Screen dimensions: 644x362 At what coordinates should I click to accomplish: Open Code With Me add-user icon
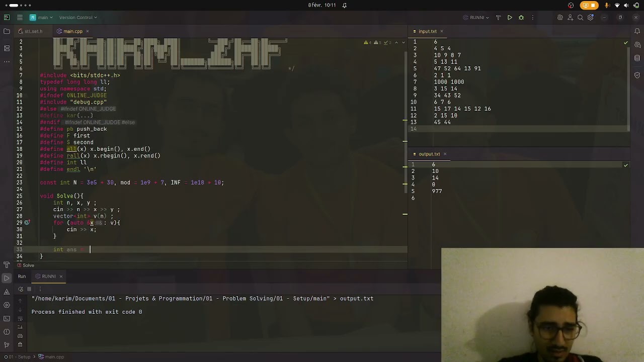tap(570, 18)
